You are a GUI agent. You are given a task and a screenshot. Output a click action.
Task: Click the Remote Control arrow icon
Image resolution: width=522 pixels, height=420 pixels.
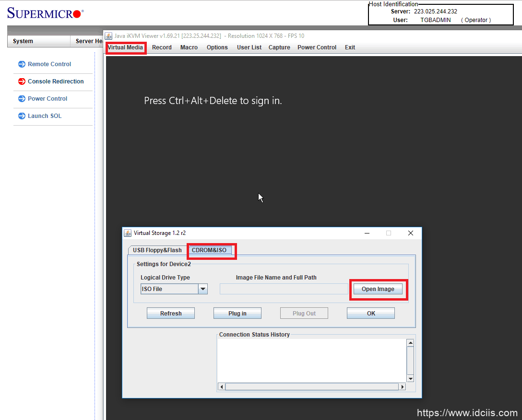[x=22, y=64]
